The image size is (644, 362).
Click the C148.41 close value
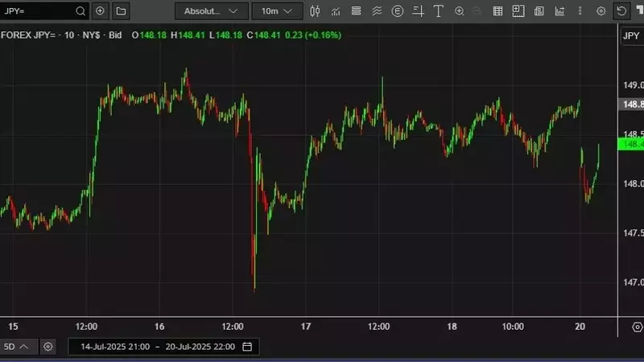tap(264, 35)
